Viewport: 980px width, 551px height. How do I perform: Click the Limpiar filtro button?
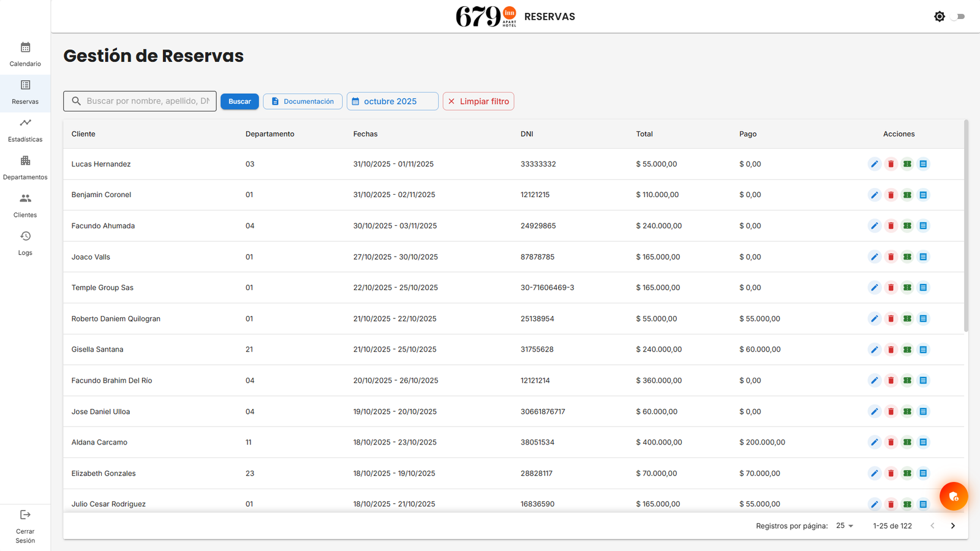coord(478,101)
